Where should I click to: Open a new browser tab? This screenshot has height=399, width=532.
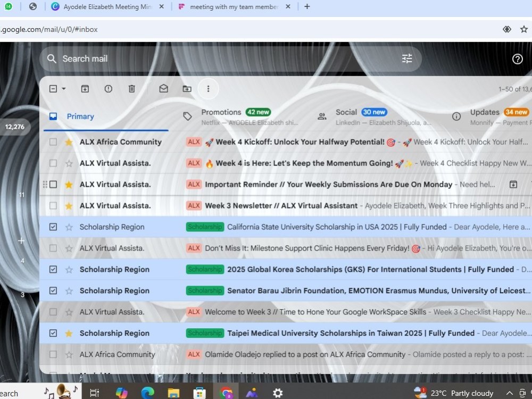click(x=307, y=6)
